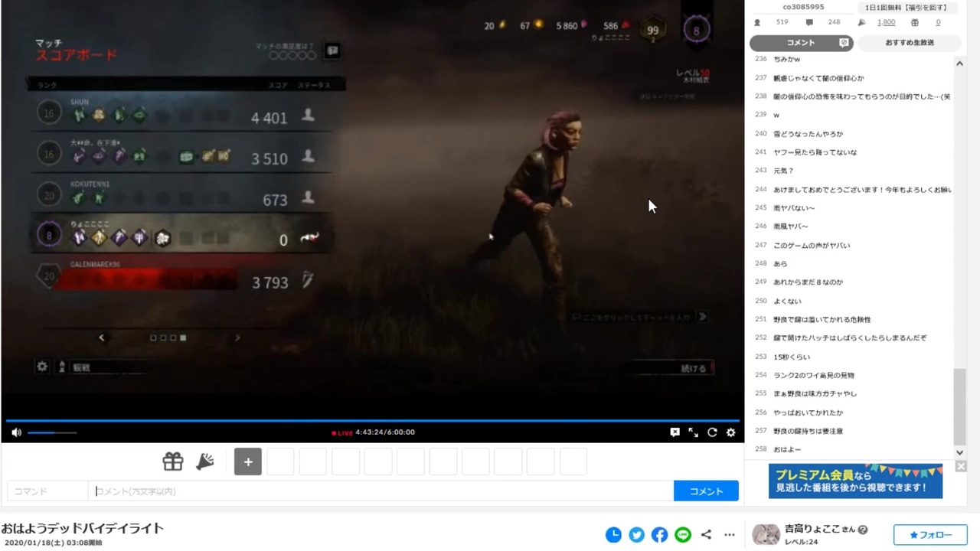The width and height of the screenshot is (980, 551).
Task: Click the viewer count person icon
Action: (x=757, y=23)
